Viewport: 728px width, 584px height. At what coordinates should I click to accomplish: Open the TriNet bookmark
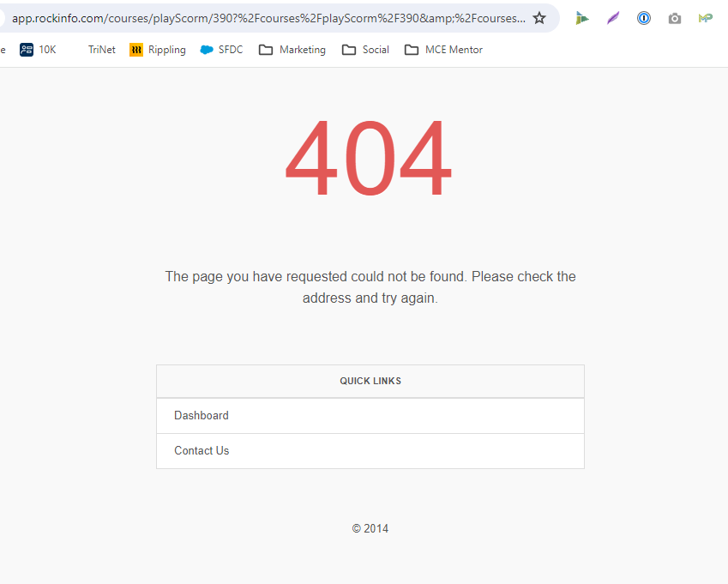click(101, 50)
